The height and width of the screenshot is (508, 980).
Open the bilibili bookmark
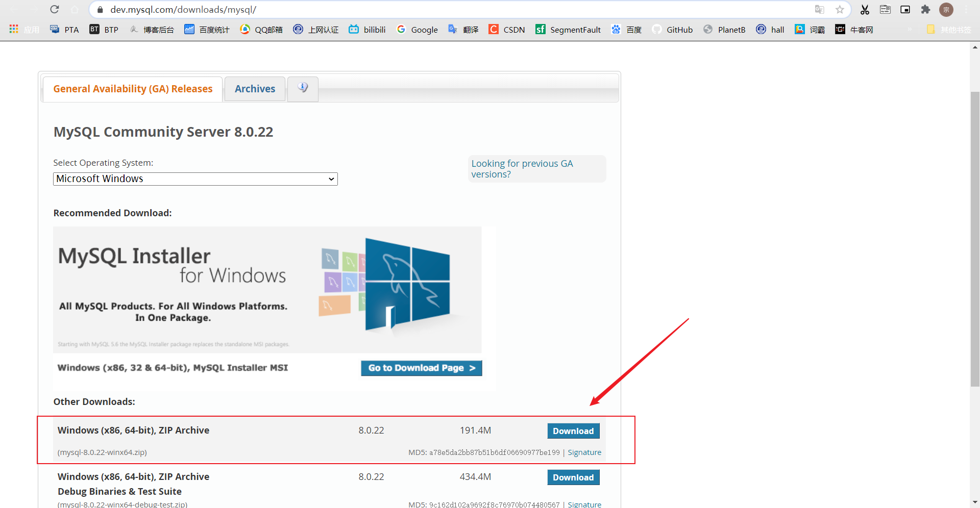(x=367, y=30)
